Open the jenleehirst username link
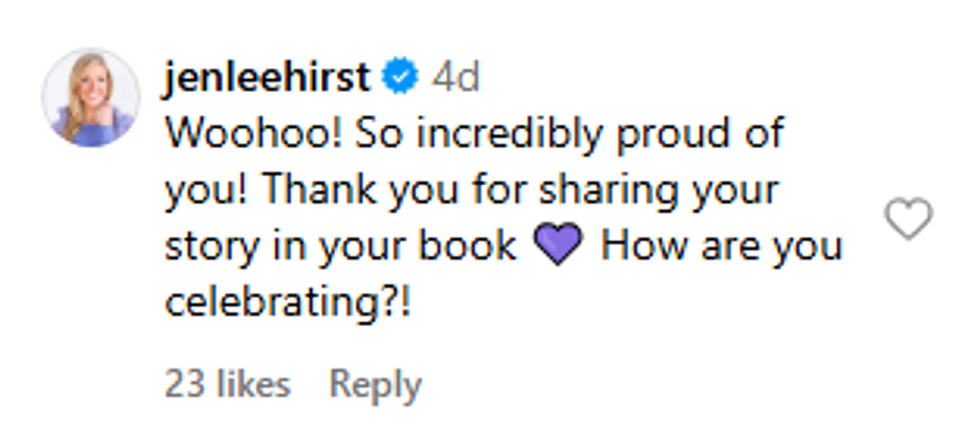 tap(267, 77)
